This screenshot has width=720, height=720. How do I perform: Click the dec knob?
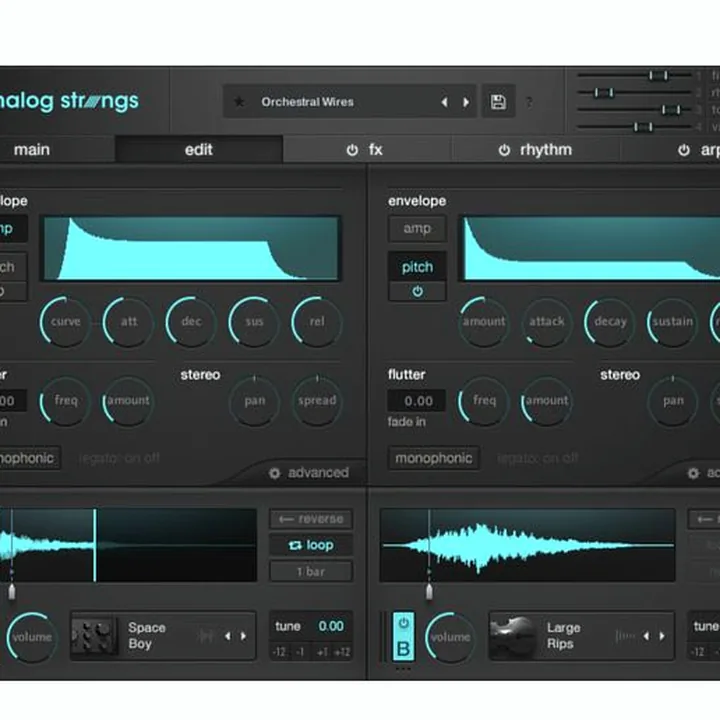point(191,321)
